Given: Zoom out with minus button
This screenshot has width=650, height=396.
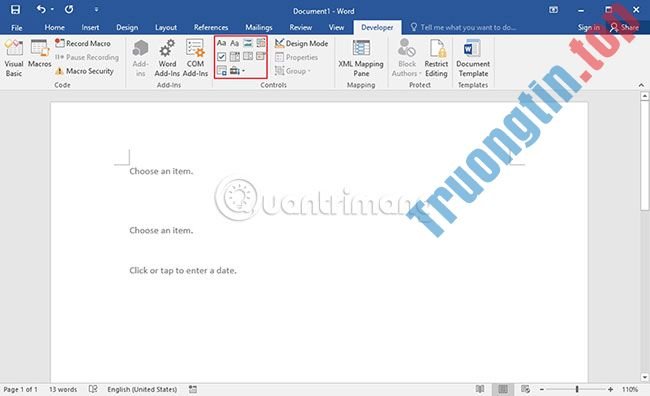Looking at the screenshot, I should coord(542,389).
